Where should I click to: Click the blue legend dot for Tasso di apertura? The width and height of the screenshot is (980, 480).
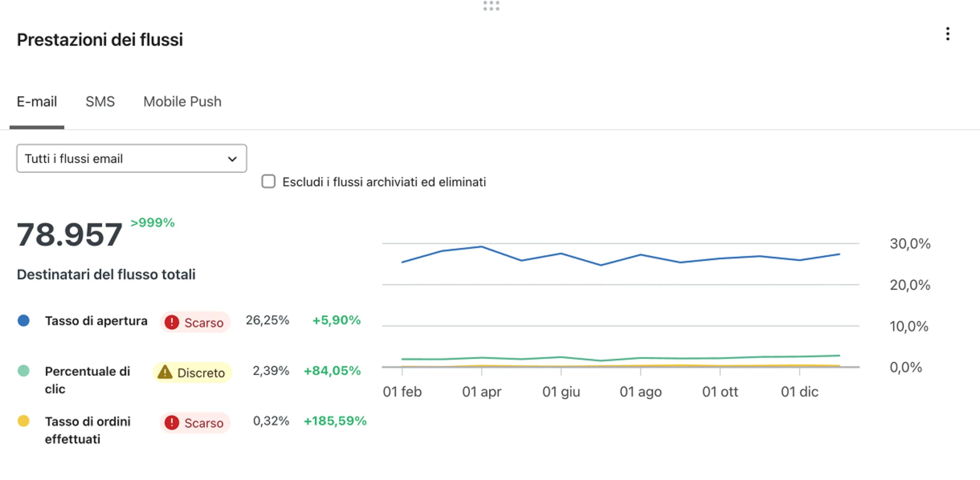pos(24,320)
